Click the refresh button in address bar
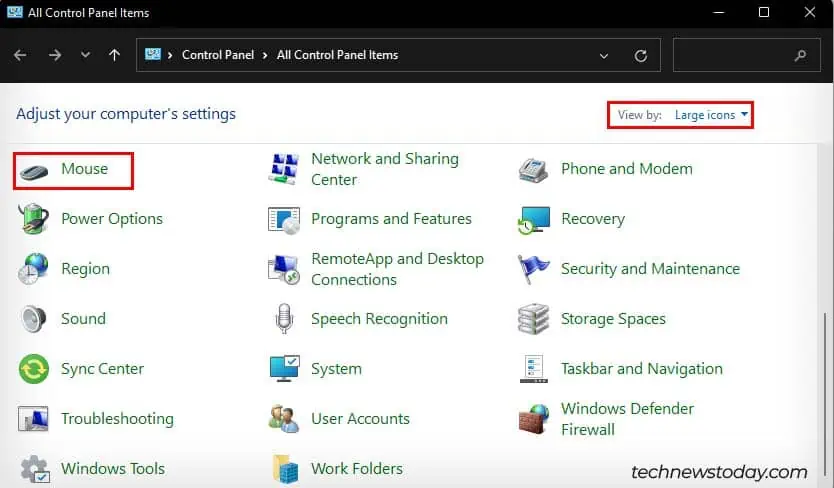This screenshot has height=488, width=834. tap(641, 55)
